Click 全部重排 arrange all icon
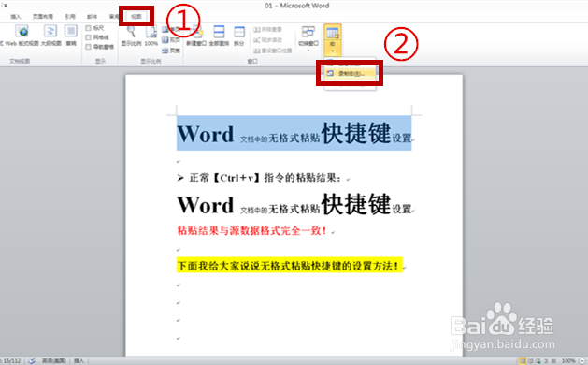Screen dimensions: 588x365 219,32
